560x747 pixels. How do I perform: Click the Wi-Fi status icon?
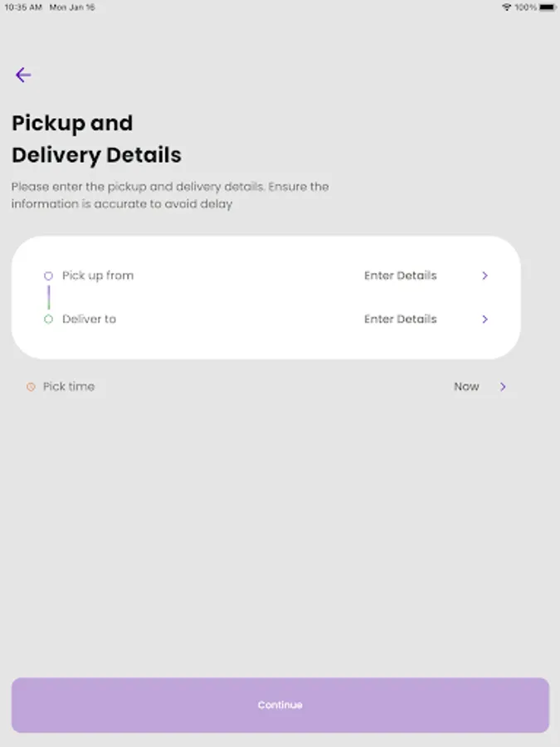coord(506,7)
